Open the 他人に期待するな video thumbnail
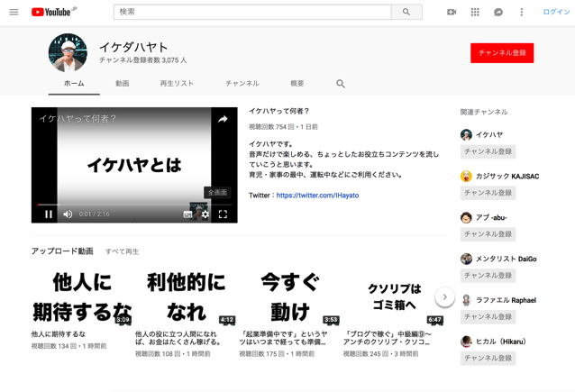The height and width of the screenshot is (392, 575). (82, 297)
